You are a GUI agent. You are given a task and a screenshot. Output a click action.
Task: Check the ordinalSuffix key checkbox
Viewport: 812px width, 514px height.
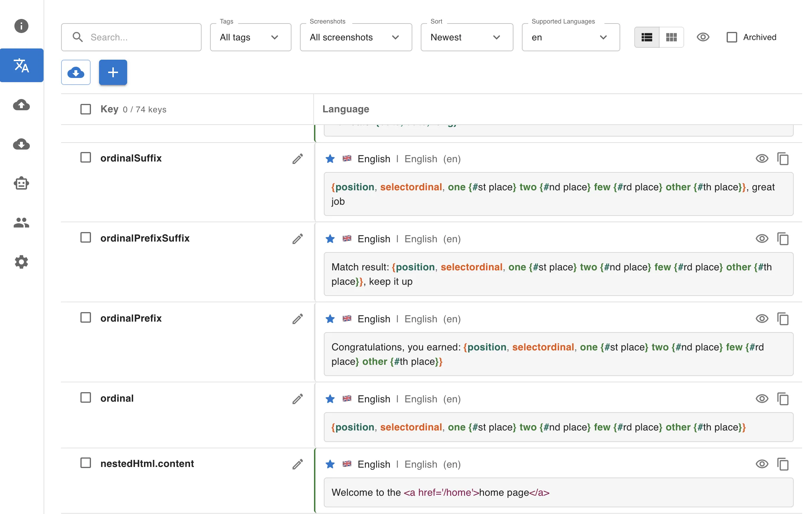(86, 157)
